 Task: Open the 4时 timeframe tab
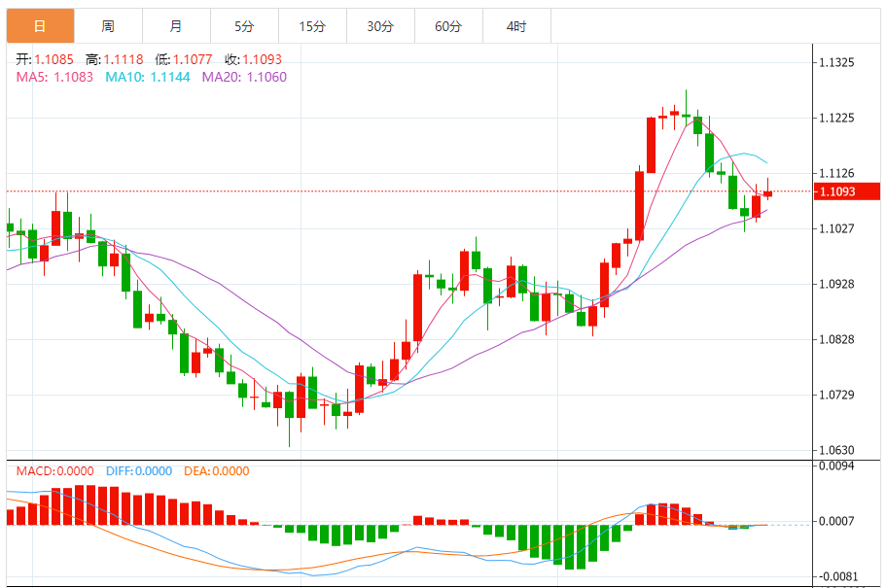point(516,26)
